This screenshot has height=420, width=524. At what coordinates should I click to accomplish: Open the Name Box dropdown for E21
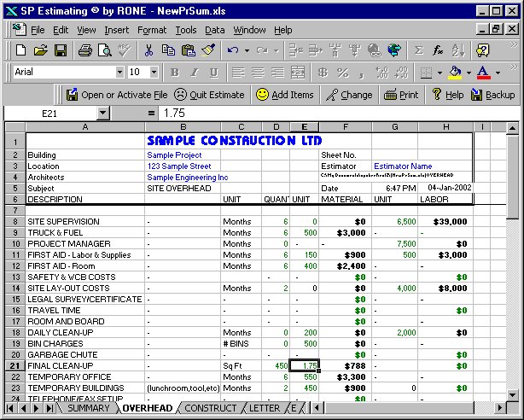pos(103,113)
